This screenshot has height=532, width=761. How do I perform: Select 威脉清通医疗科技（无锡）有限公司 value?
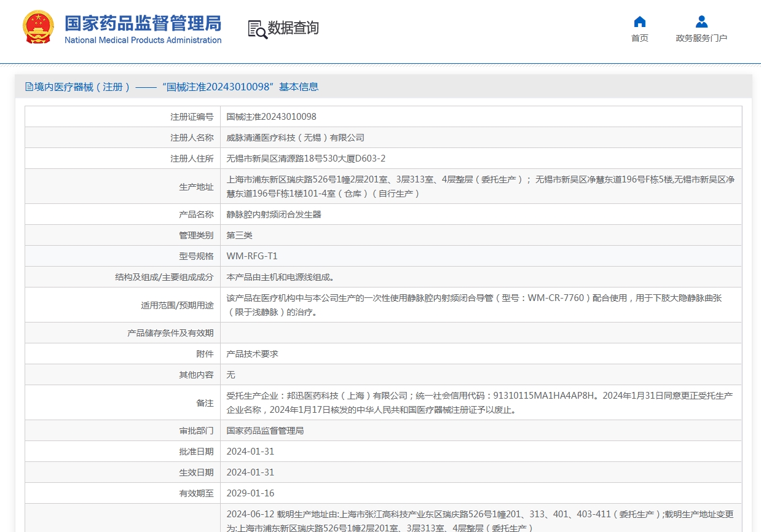(x=295, y=138)
